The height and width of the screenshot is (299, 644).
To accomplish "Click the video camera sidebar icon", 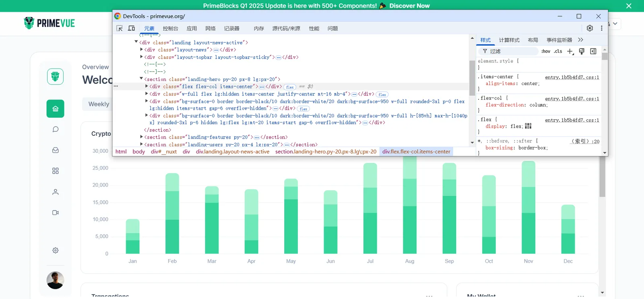I will click(x=56, y=213).
